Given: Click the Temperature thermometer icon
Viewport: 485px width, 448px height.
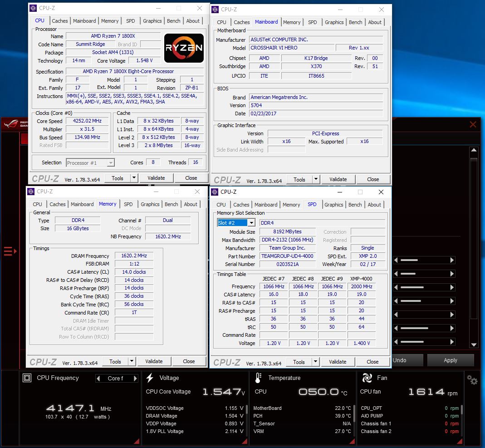Looking at the screenshot, I should (258, 378).
